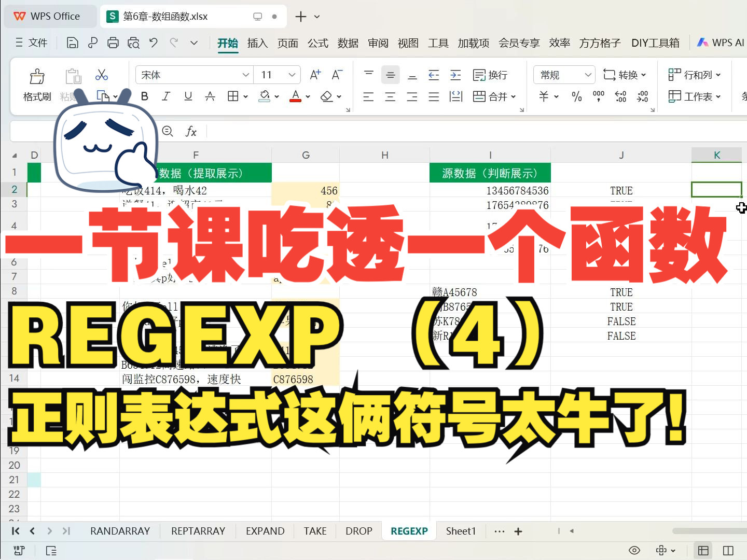Undo the last action

[154, 43]
